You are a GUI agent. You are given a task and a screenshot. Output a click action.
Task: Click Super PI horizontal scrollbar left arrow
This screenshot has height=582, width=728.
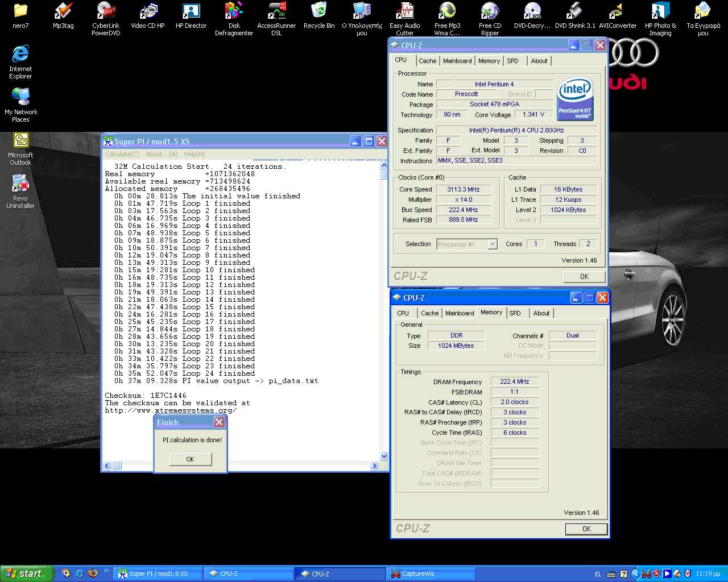pyautogui.click(x=107, y=466)
